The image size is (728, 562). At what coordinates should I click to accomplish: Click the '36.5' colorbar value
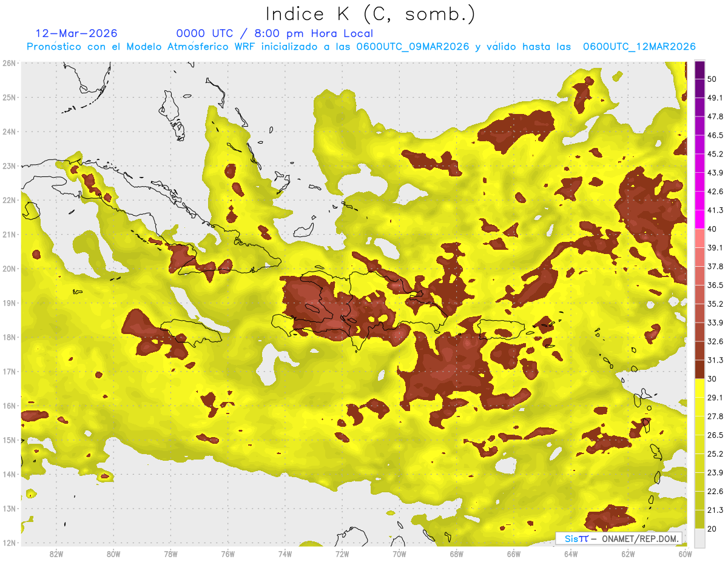[715, 285]
